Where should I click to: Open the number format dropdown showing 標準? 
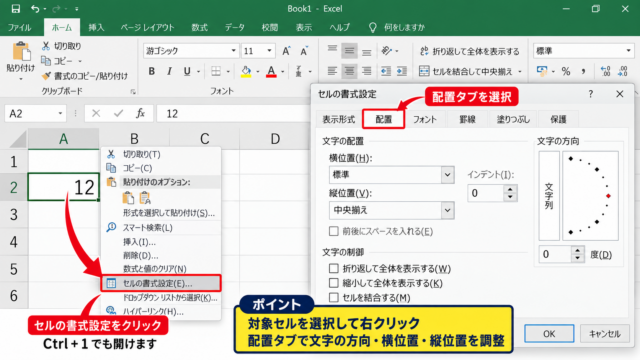(628, 51)
